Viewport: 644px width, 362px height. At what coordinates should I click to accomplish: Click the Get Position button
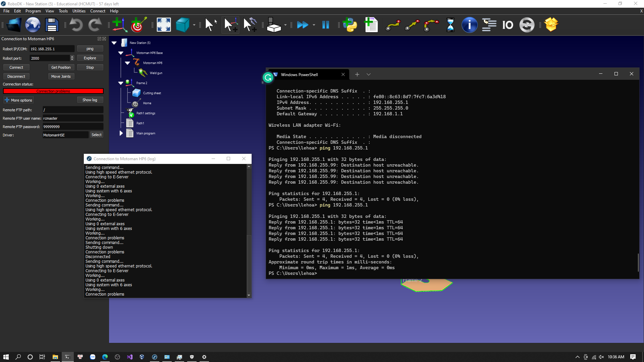pos(61,67)
